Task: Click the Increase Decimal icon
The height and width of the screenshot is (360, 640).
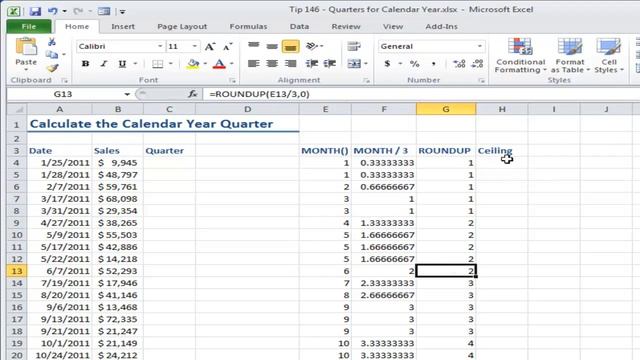Action: click(459, 64)
